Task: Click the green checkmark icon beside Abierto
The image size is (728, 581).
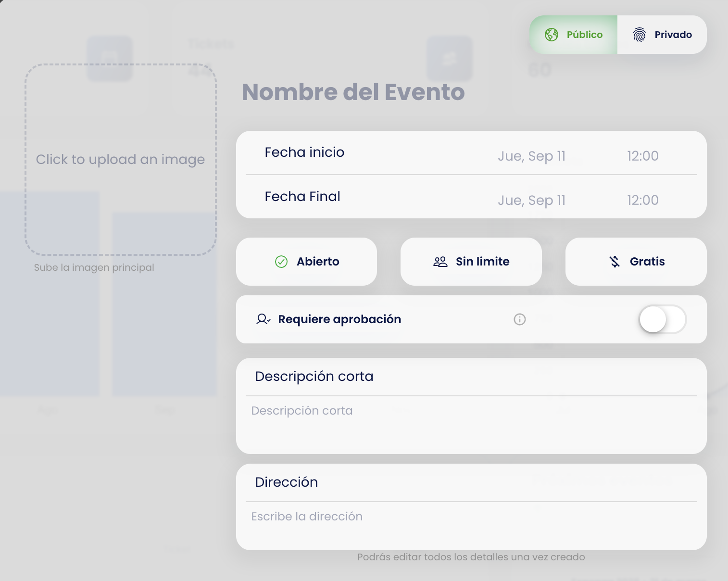Action: 281,262
